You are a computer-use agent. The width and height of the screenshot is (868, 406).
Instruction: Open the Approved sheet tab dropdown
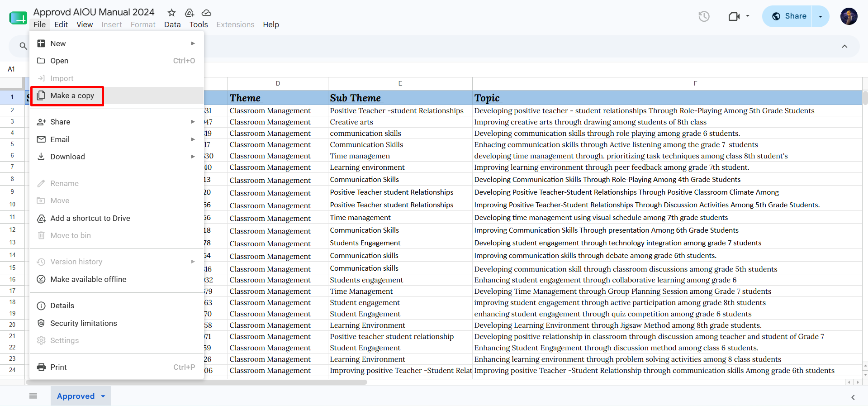coord(103,396)
